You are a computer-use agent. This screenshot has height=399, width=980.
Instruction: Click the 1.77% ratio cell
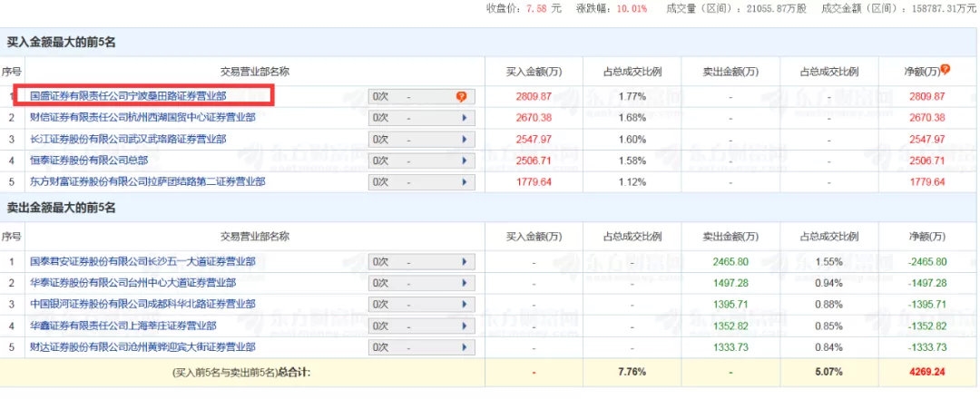pyautogui.click(x=632, y=97)
